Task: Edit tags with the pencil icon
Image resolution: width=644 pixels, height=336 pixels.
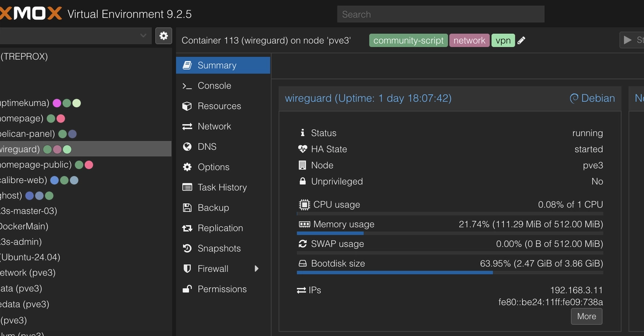Action: click(x=521, y=41)
